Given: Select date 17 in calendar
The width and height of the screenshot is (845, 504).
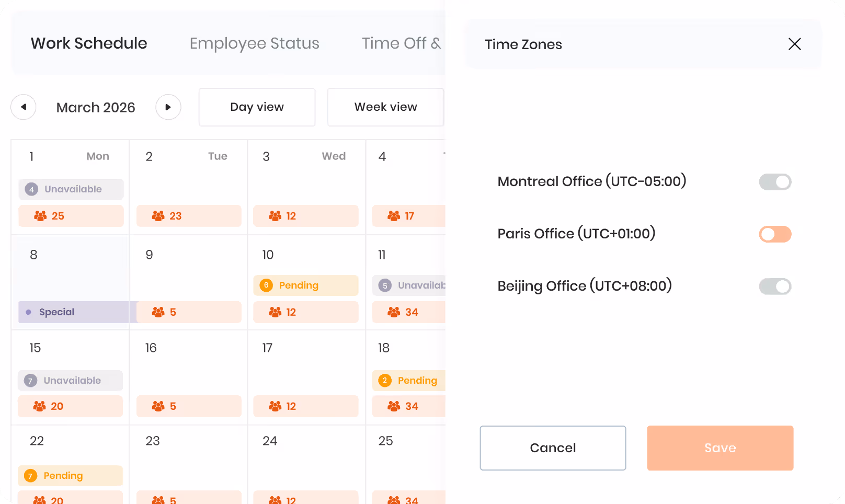Looking at the screenshot, I should [267, 348].
